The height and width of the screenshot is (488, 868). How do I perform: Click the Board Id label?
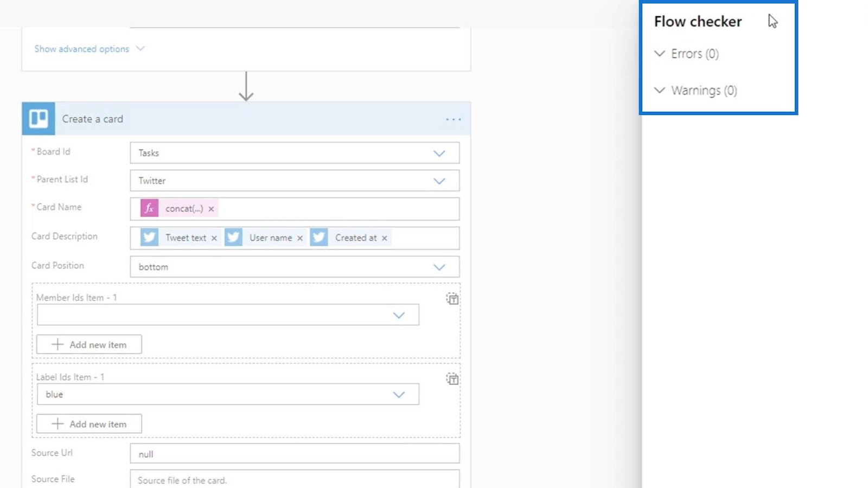53,151
